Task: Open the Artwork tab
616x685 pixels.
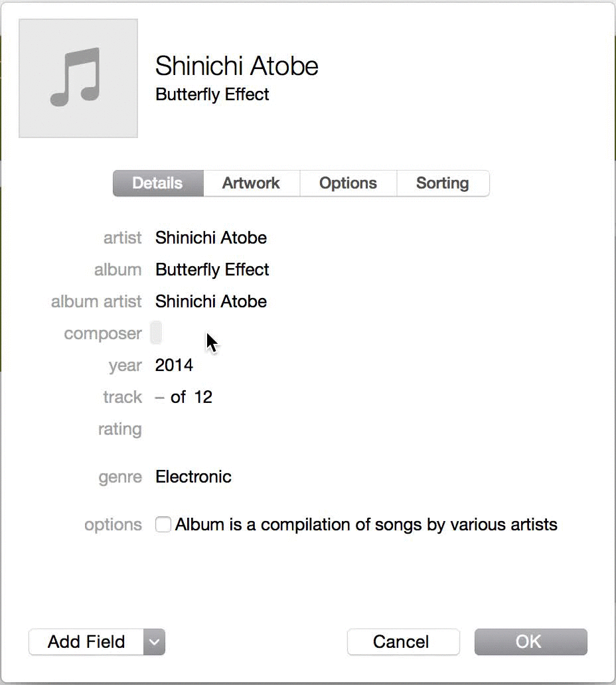Action: coord(251,183)
